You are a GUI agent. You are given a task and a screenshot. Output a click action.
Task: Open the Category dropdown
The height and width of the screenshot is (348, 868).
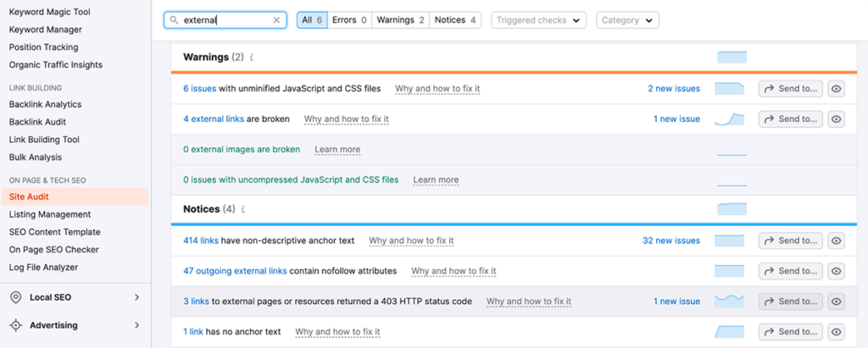pos(628,20)
